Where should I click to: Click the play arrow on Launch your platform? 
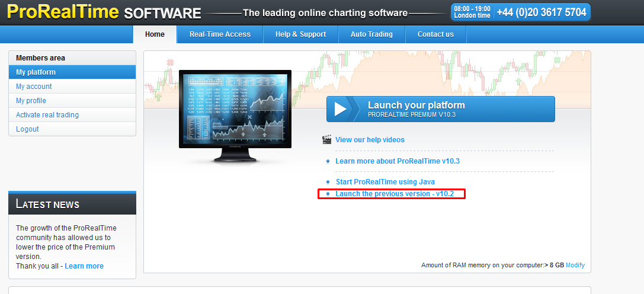click(340, 109)
